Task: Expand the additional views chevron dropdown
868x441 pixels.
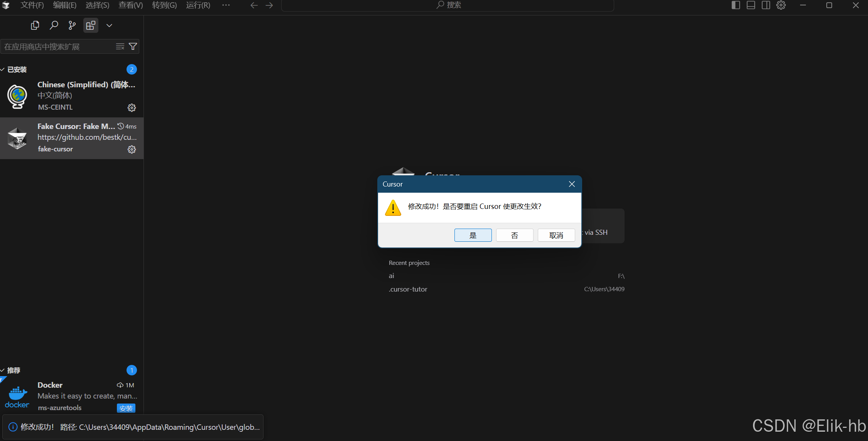Action: pos(109,25)
